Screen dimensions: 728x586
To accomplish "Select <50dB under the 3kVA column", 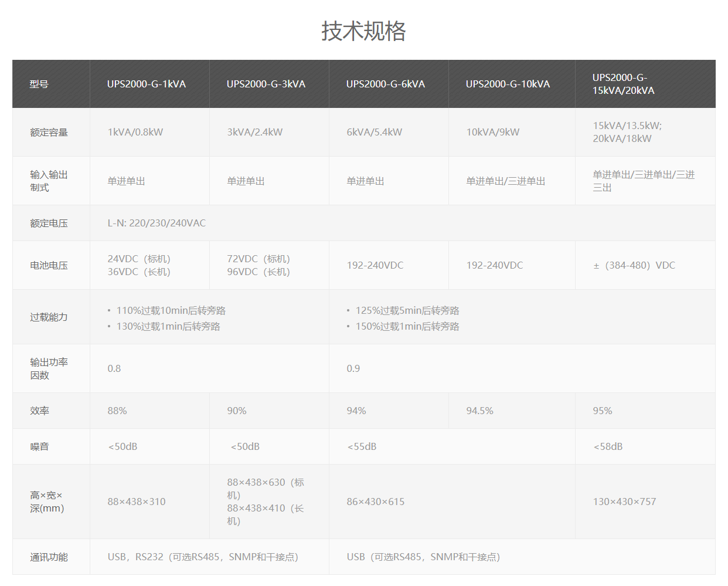I will [245, 447].
